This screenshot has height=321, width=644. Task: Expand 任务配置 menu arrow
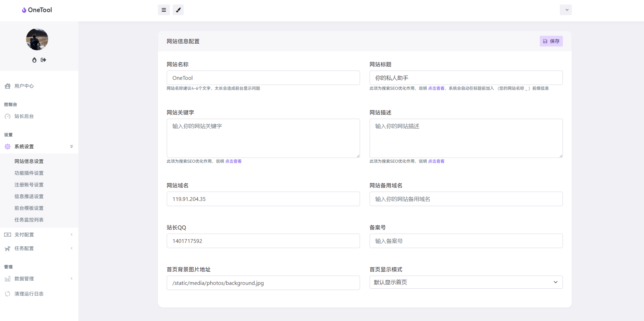[x=72, y=248]
